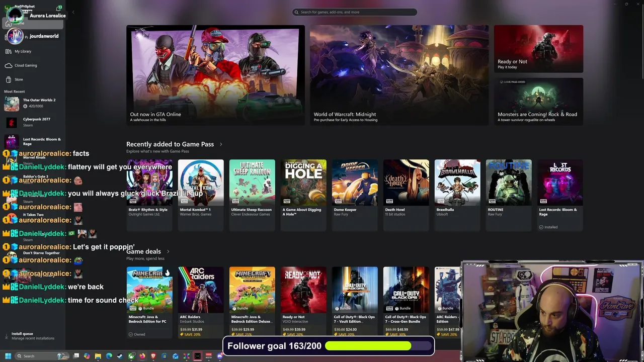
Task: Open Call of Duty Black Ops 7 Cross-Gen Bundle
Action: (406, 302)
